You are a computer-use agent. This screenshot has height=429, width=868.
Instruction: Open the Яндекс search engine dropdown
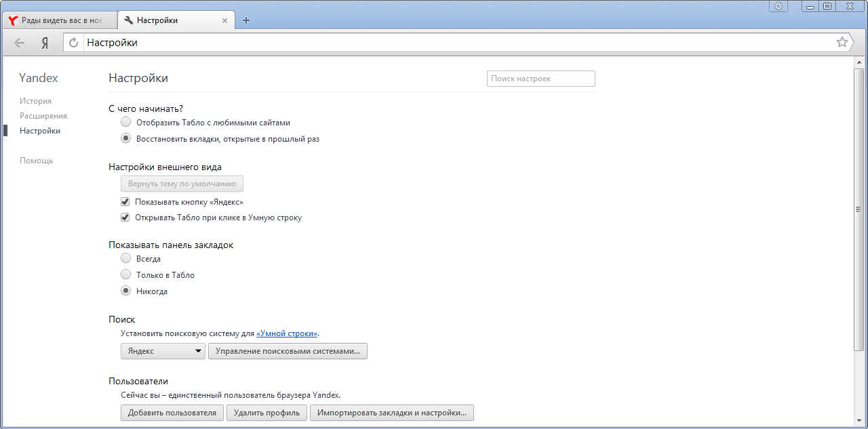tap(163, 351)
